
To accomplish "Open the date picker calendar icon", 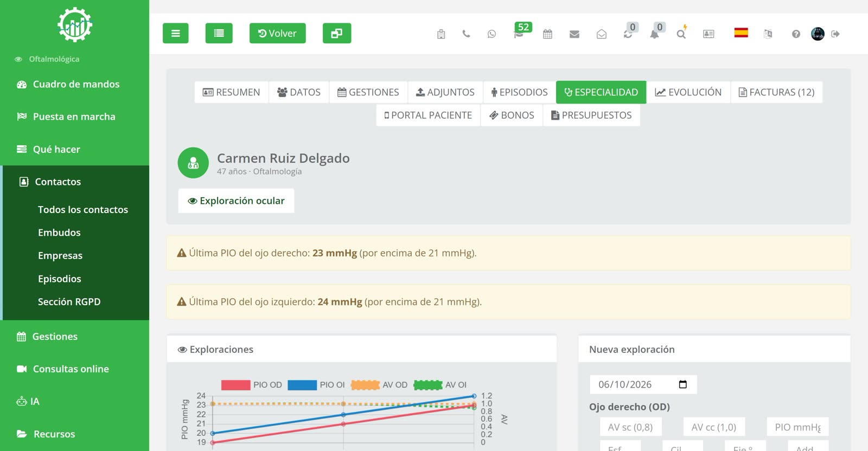I will tap(683, 384).
